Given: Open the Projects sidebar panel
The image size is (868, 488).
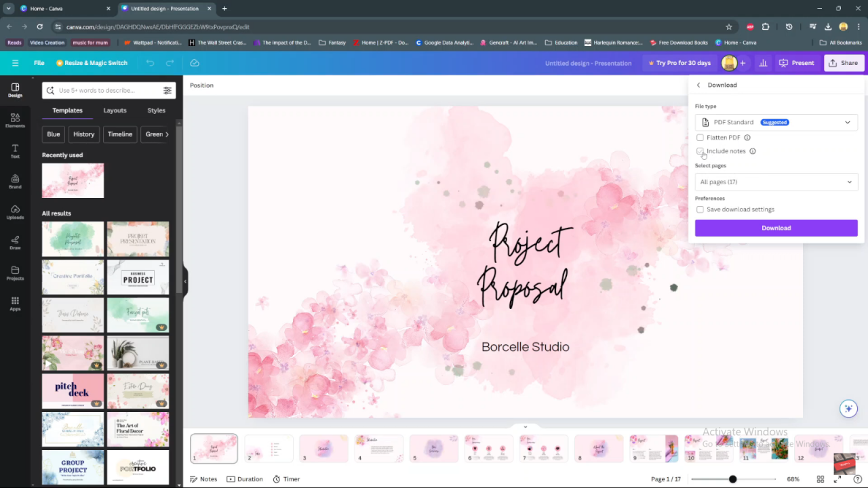Looking at the screenshot, I should click(15, 273).
